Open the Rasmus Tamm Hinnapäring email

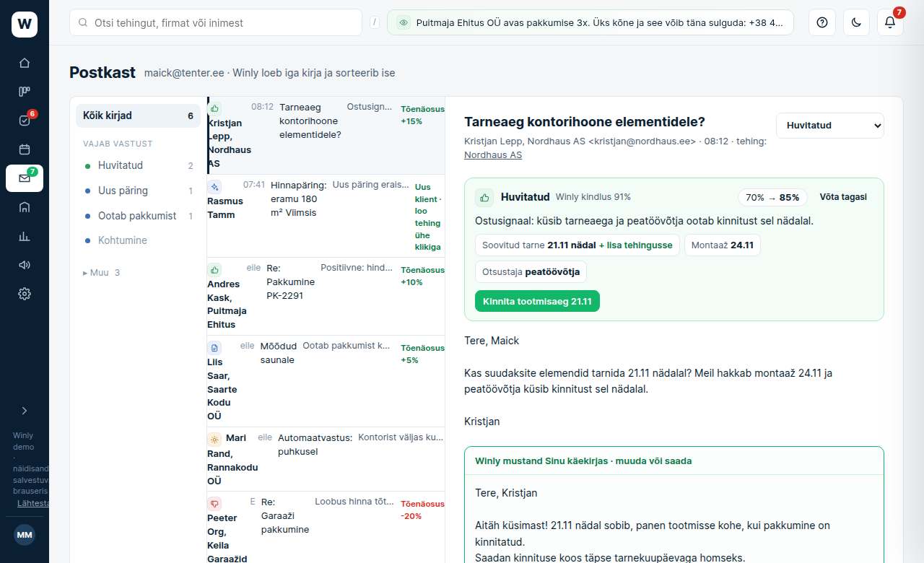click(x=326, y=216)
